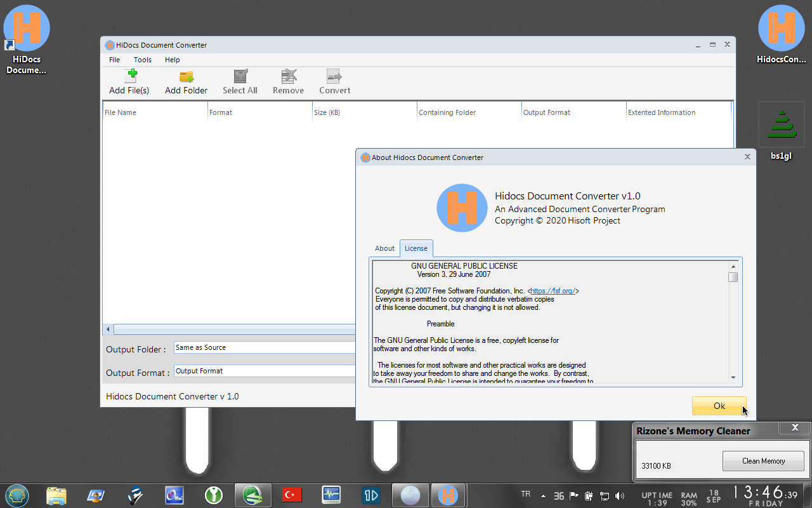Click the HiDocs logo in the About dialog

(462, 208)
